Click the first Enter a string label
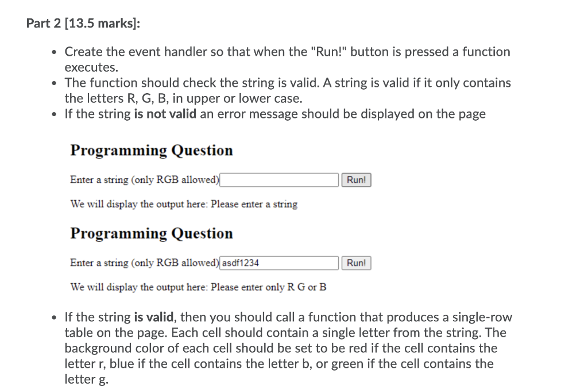Viewport: 588px width, 389px height. 144,180
